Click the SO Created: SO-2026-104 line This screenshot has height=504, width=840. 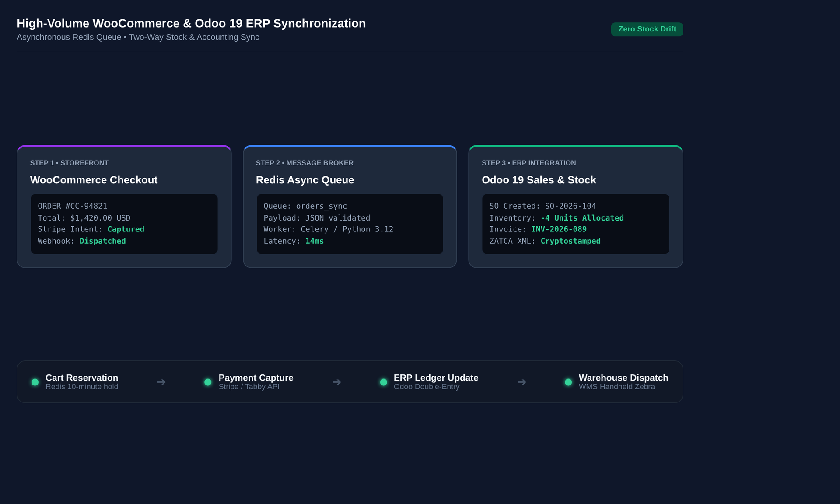pos(543,206)
